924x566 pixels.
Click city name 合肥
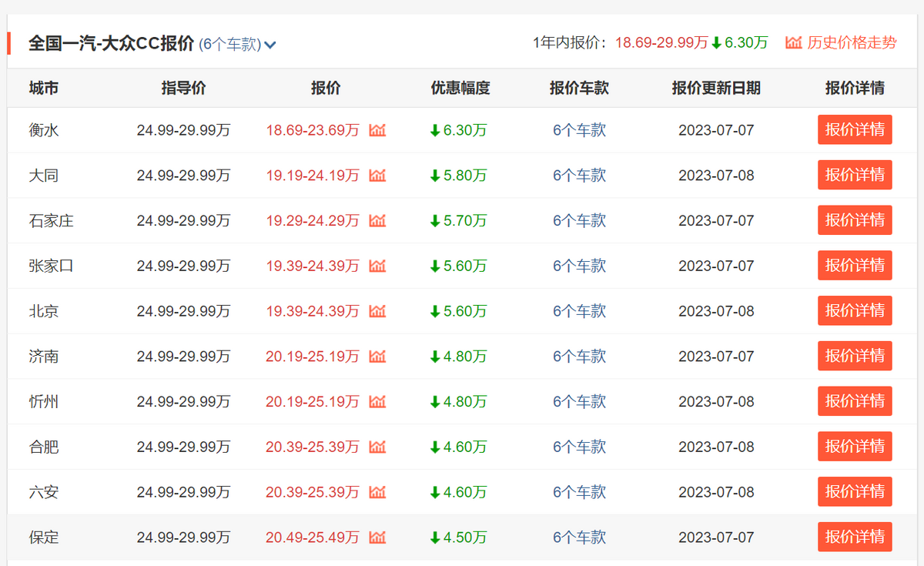tap(44, 447)
